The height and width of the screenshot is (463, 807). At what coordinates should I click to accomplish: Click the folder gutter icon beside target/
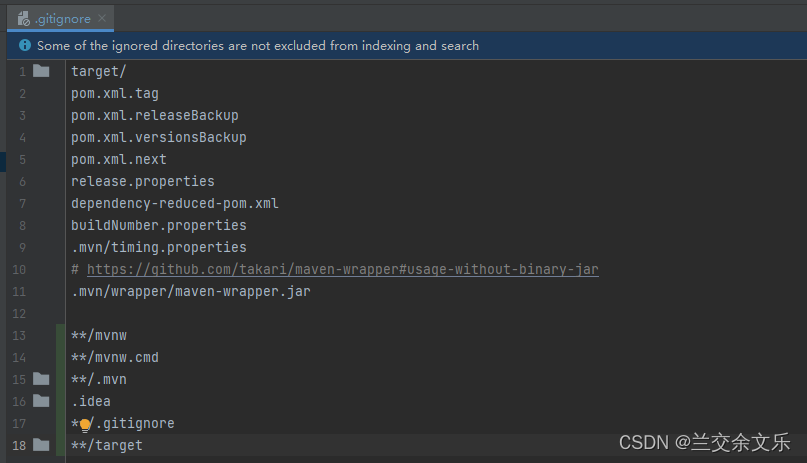pyautogui.click(x=40, y=71)
